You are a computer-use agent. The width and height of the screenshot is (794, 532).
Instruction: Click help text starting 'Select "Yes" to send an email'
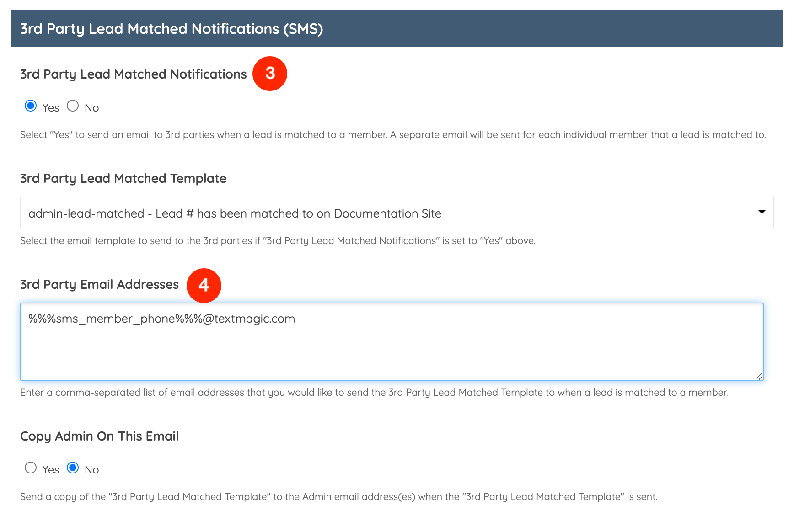pos(393,135)
